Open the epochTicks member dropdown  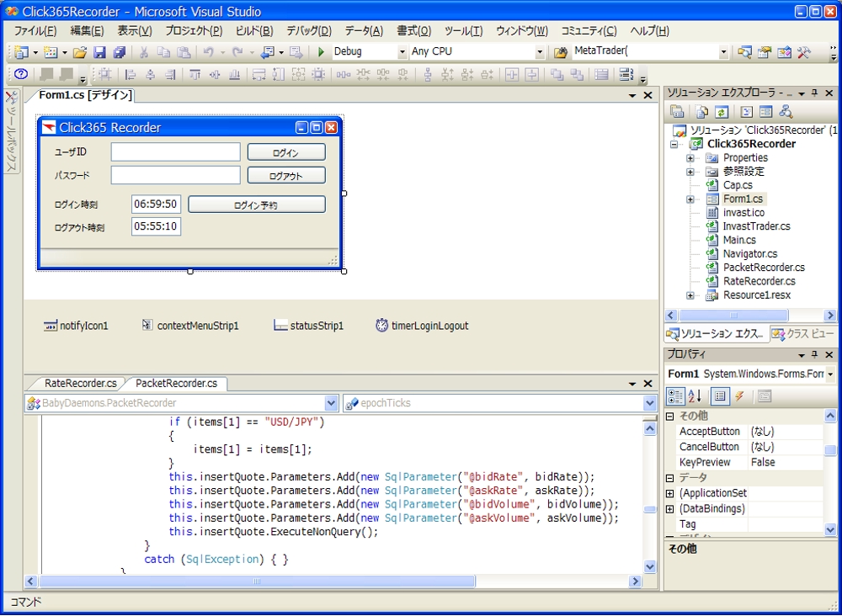click(650, 403)
